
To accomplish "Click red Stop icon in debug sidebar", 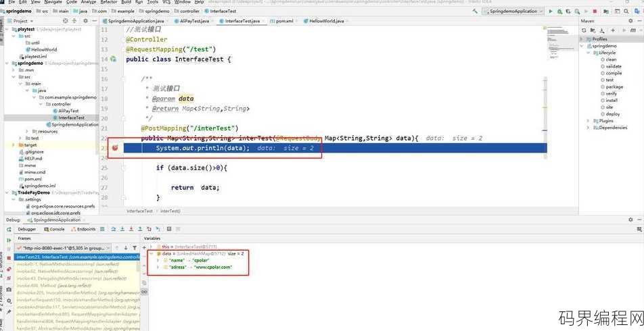I will point(9,259).
